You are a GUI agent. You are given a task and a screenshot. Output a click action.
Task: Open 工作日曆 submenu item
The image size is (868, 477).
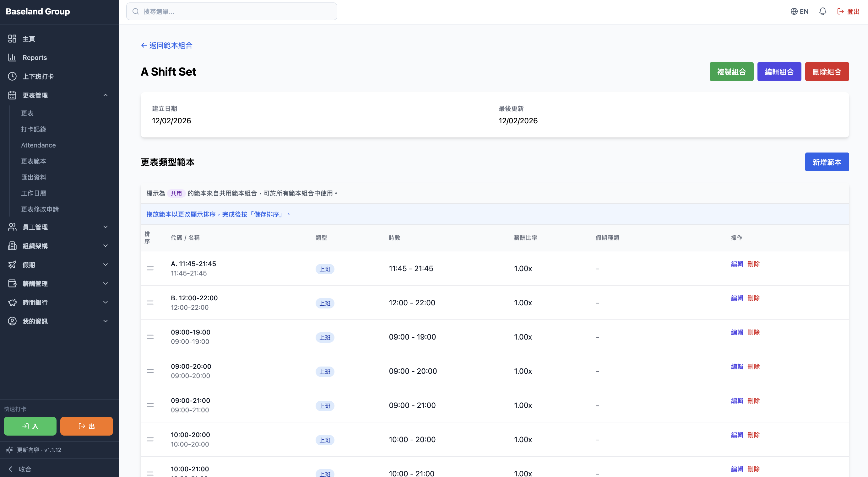coord(34,193)
